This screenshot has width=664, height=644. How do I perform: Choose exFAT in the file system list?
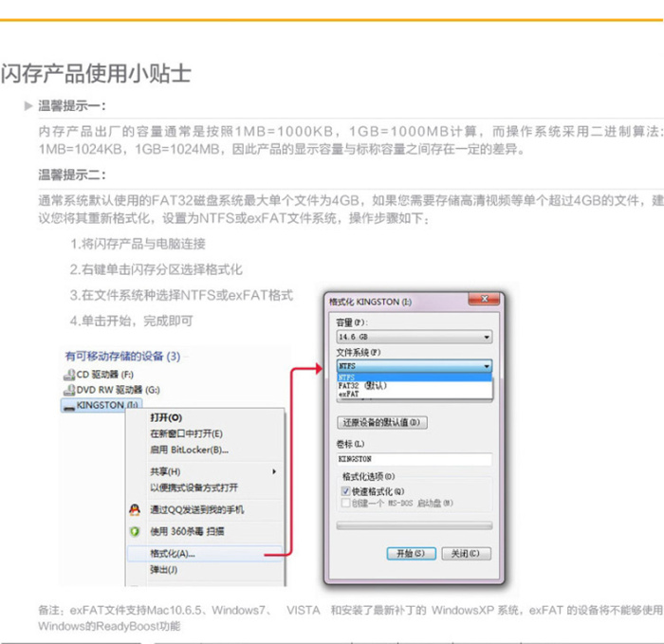tap(415, 394)
